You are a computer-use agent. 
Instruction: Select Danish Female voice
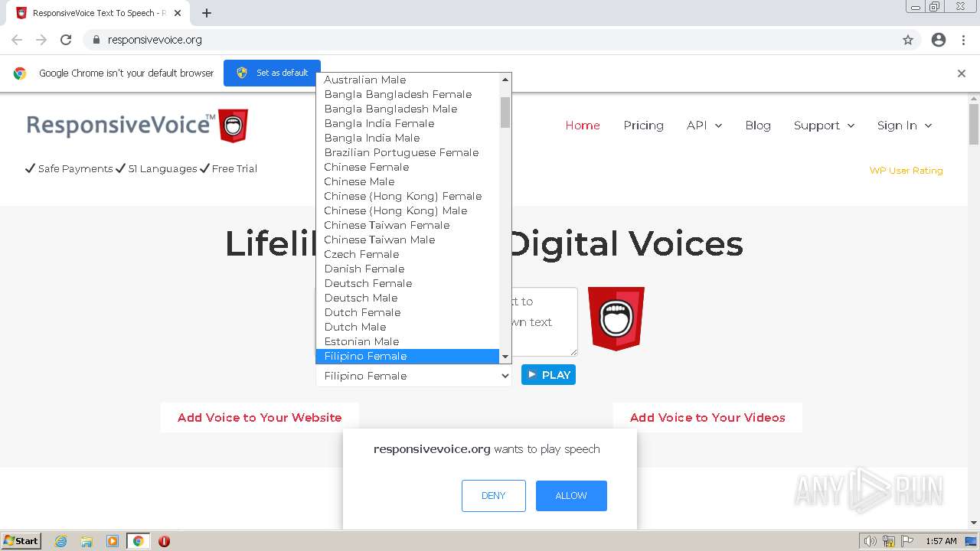(407, 269)
